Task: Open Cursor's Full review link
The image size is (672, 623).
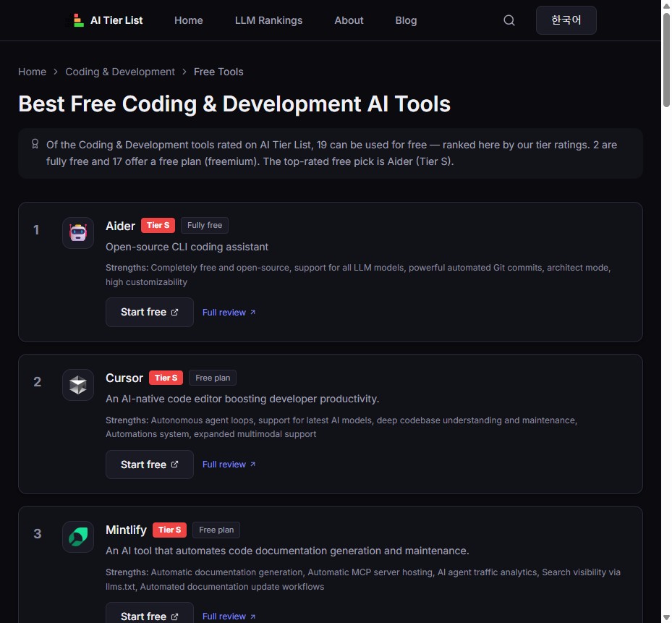Action: click(x=229, y=465)
